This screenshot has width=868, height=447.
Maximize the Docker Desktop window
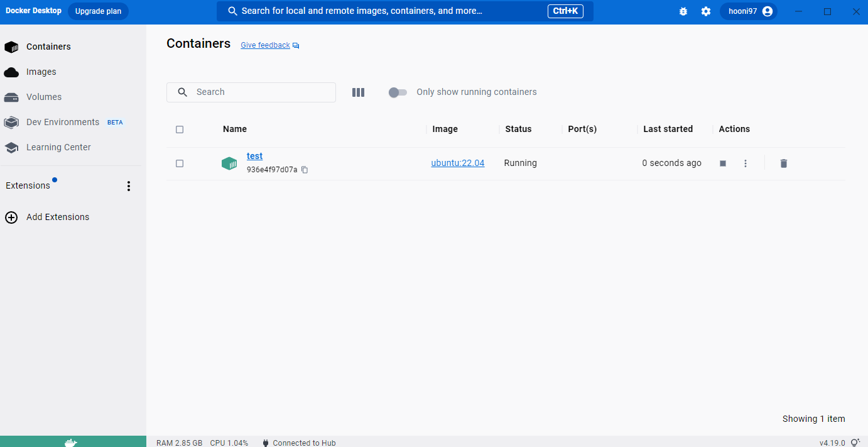point(828,11)
